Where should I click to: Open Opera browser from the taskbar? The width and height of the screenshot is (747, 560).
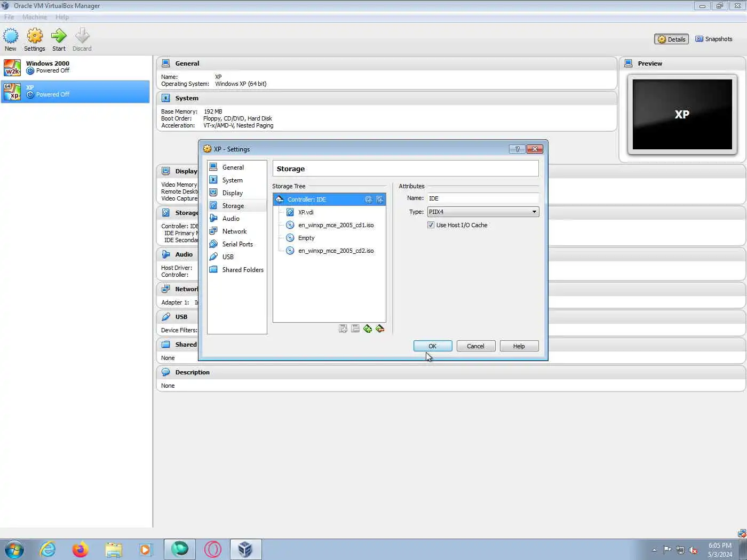212,549
